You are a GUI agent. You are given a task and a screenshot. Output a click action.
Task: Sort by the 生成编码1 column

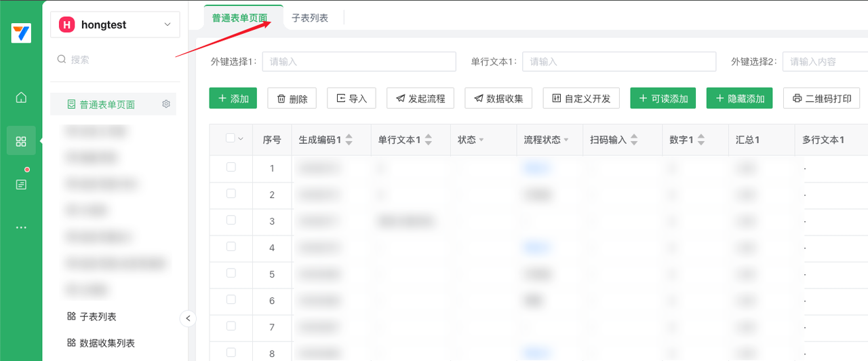349,140
